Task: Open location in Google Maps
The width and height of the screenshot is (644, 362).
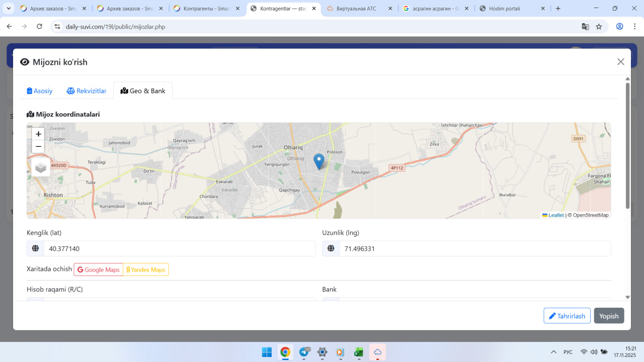Action: pyautogui.click(x=99, y=270)
